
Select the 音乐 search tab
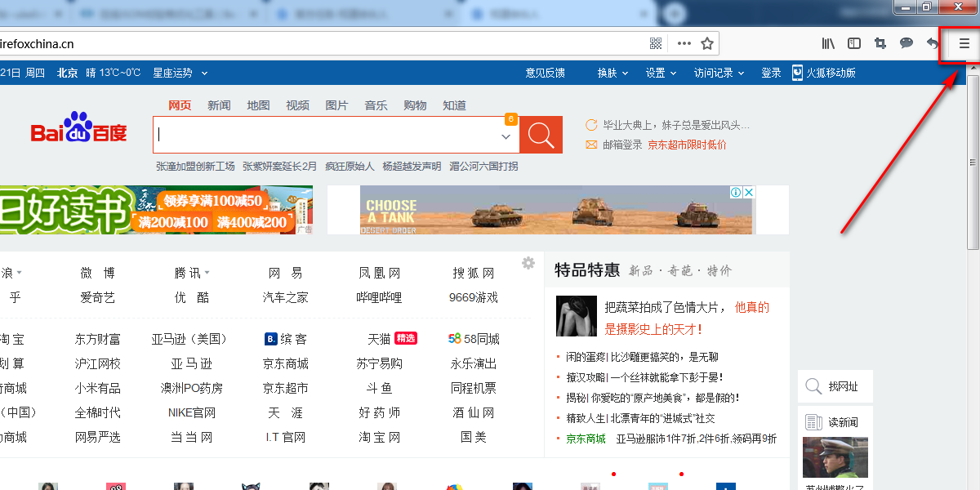[x=376, y=105]
